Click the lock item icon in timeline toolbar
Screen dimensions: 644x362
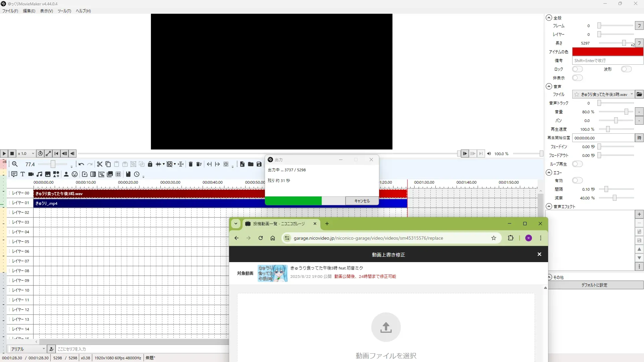pyautogui.click(x=150, y=164)
